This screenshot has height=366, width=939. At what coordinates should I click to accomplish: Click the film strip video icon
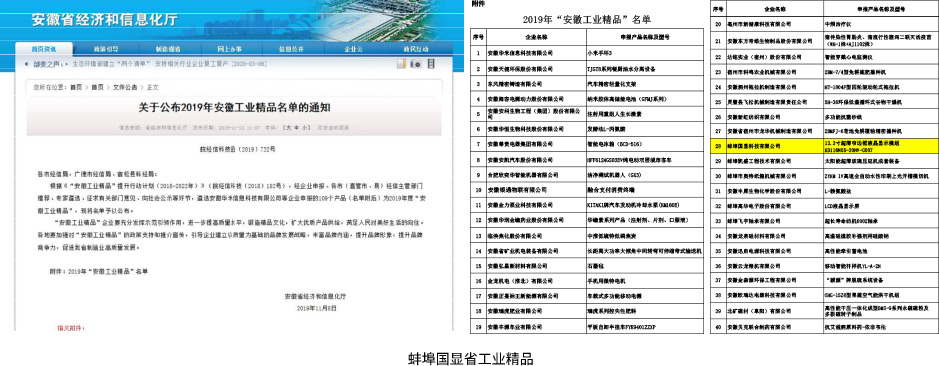432,63
